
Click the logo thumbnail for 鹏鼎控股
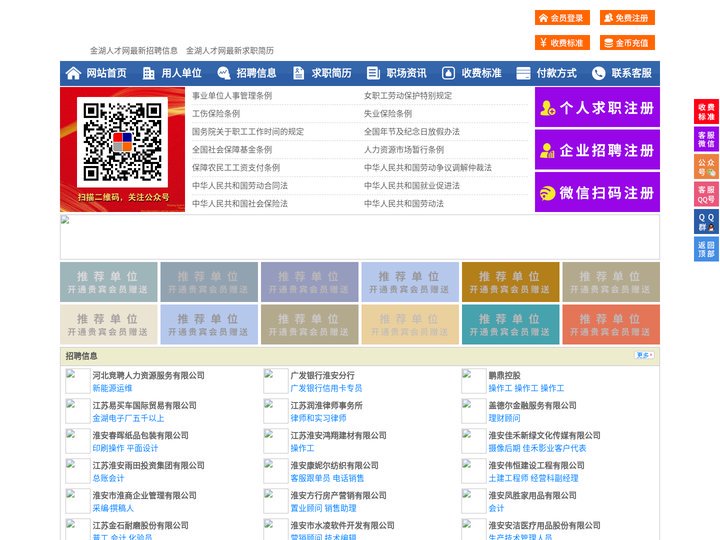coord(473,381)
